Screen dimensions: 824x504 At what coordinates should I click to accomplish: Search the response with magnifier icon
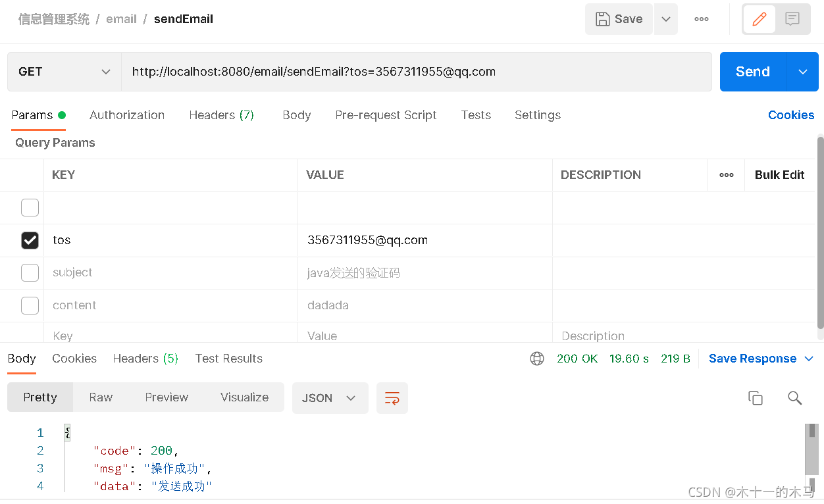coord(795,398)
